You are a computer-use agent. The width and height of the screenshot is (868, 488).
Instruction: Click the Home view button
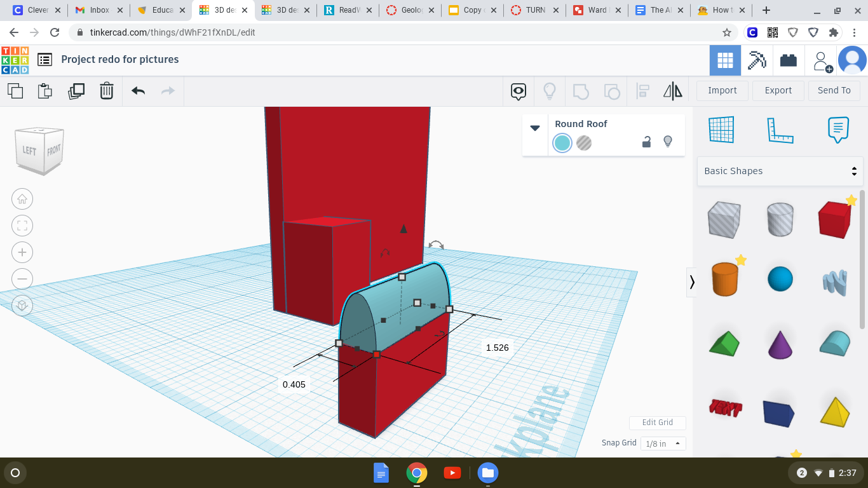22,199
